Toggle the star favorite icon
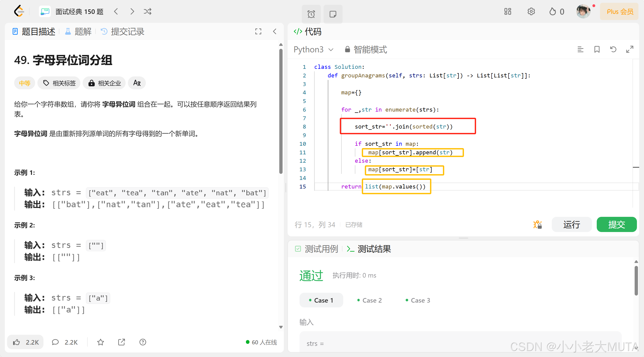 tap(101, 342)
